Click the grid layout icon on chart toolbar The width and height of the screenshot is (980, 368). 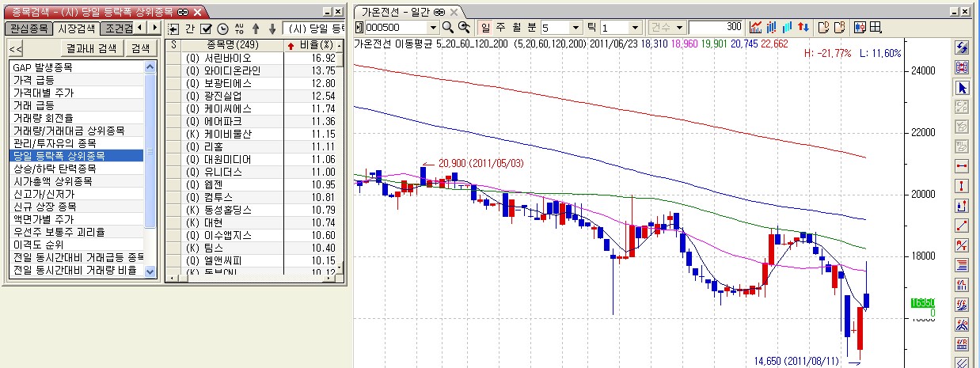point(876,28)
